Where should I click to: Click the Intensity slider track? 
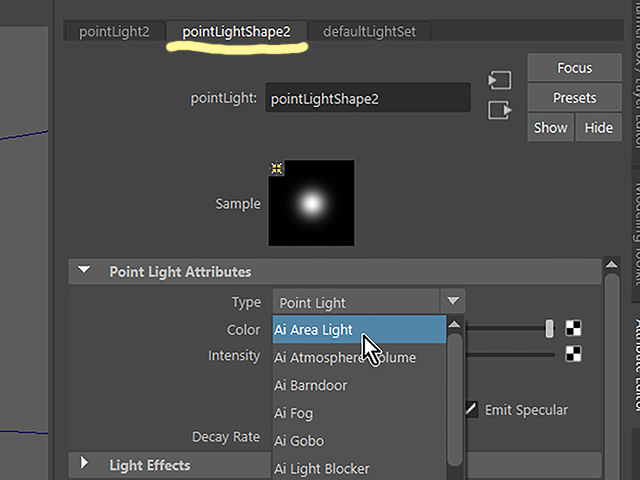point(510,354)
